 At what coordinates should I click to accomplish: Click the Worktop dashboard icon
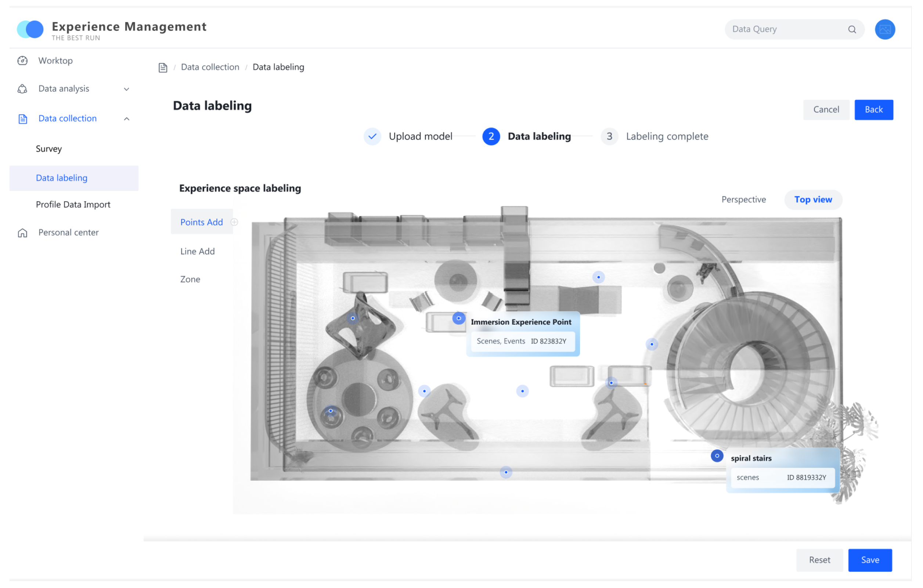pos(23,61)
